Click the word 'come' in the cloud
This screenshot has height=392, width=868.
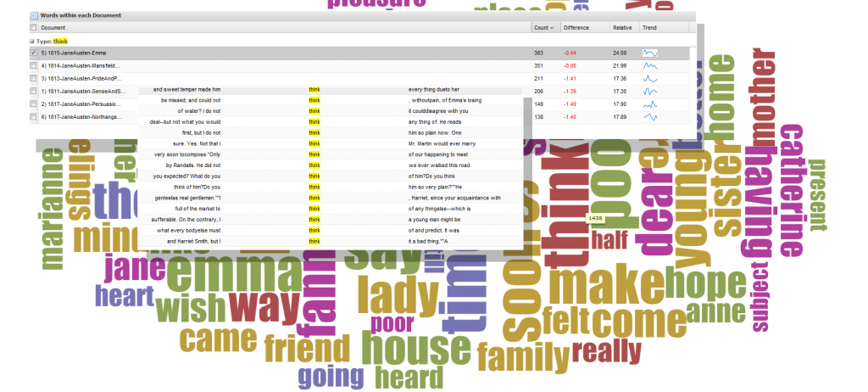[639, 322]
